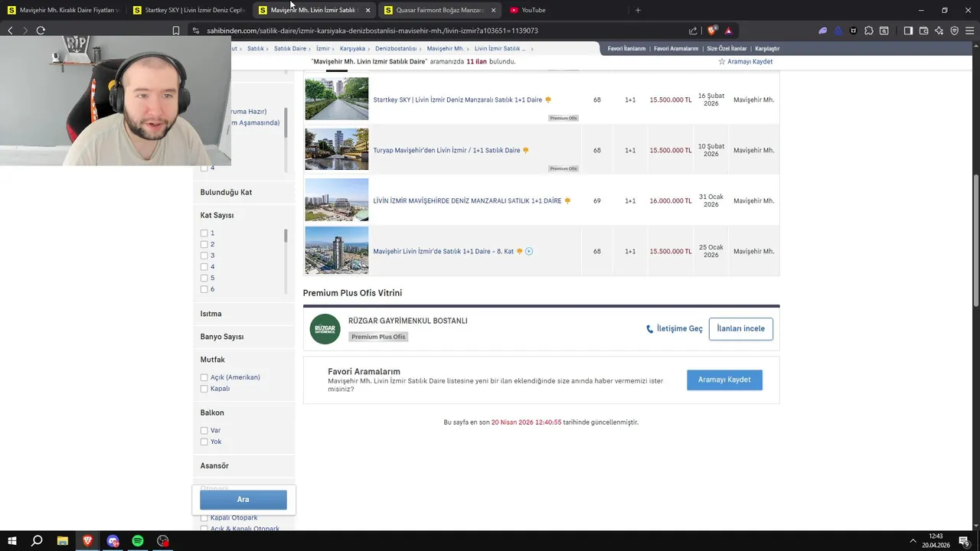980x551 pixels.
Task: Open the browser hamburger menu
Action: [969, 31]
